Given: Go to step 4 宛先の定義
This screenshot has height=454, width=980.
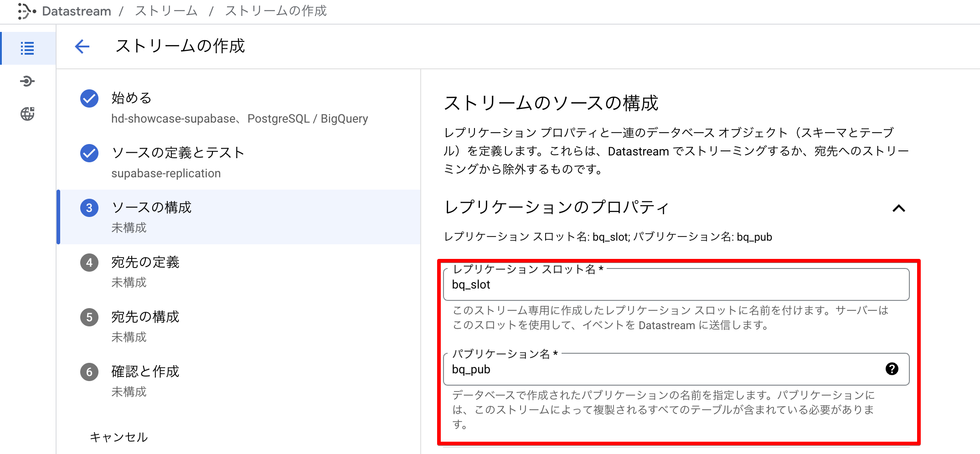Looking at the screenshot, I should click(145, 262).
